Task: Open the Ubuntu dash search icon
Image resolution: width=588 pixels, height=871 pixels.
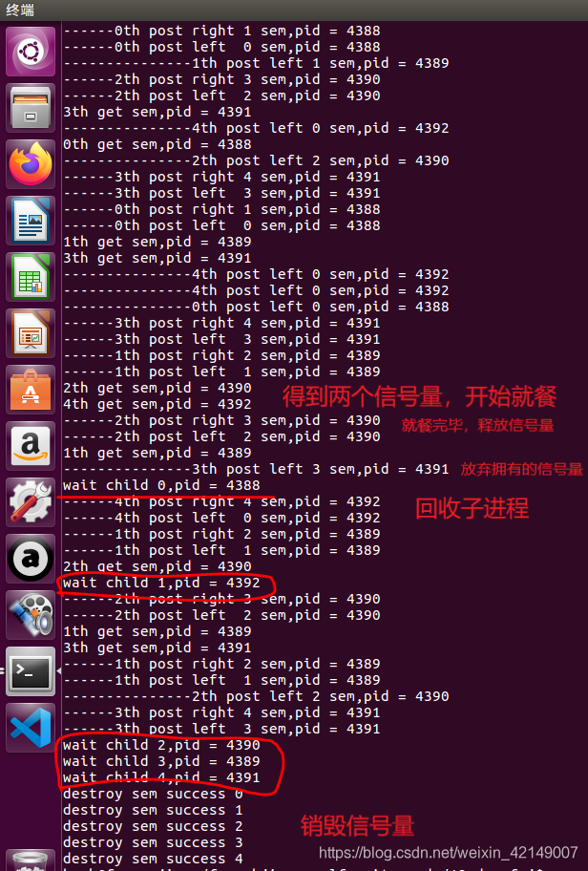Action: coord(31,52)
